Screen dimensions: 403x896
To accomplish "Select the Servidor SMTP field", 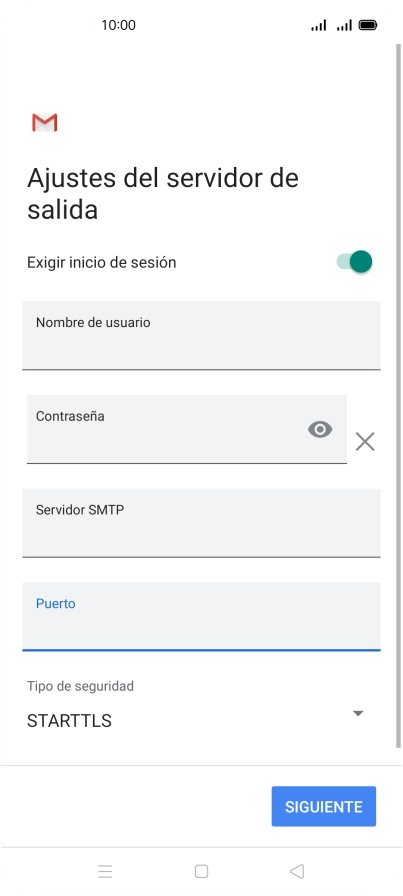I will 201,523.
